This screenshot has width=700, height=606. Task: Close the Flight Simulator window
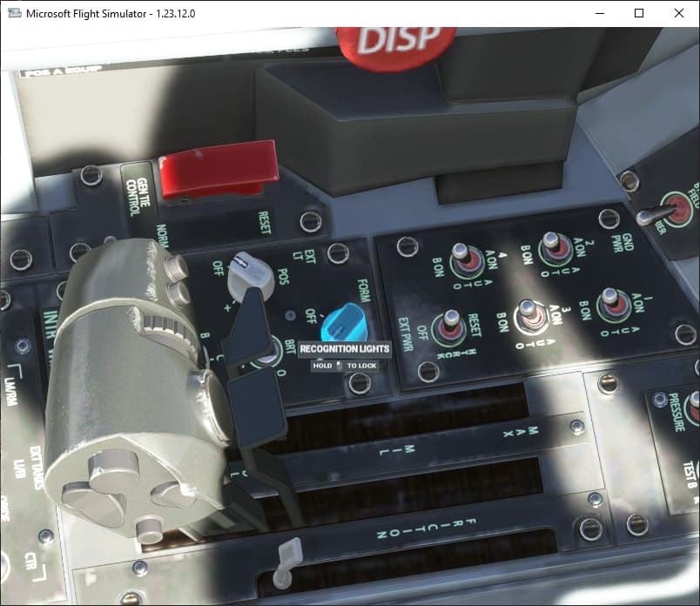pos(679,13)
